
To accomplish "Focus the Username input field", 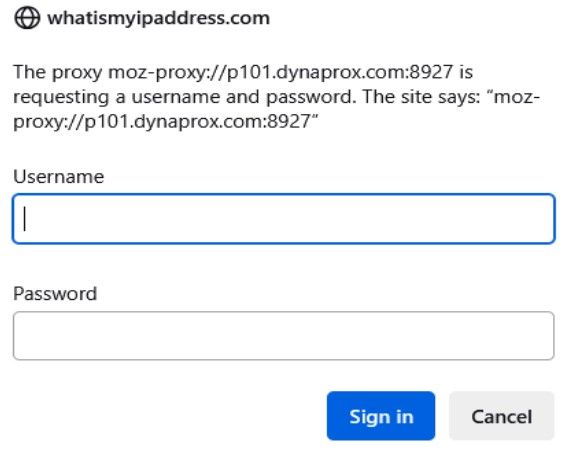I will pos(283,219).
